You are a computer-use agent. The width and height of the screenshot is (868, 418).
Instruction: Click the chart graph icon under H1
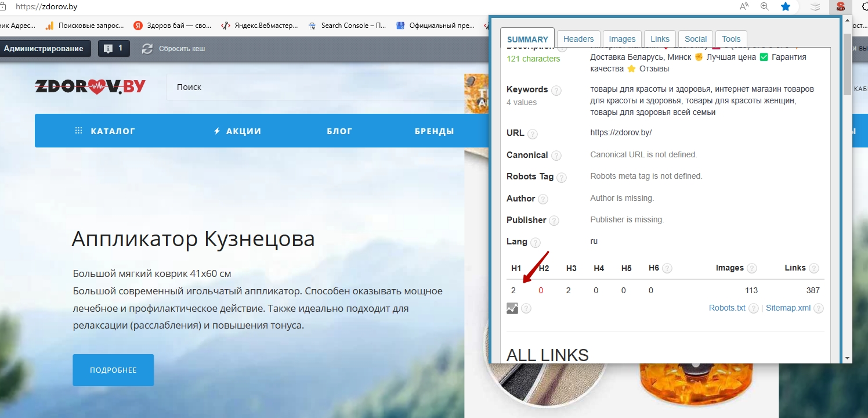point(512,308)
